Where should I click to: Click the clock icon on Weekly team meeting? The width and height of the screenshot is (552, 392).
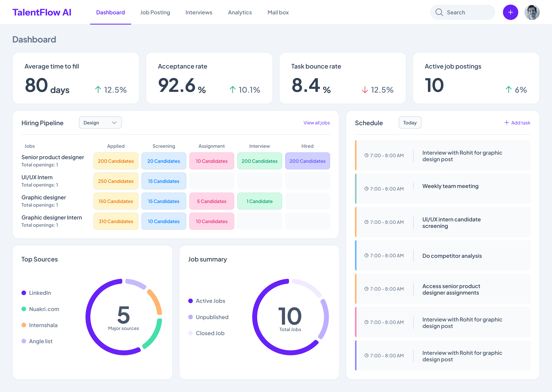point(366,189)
